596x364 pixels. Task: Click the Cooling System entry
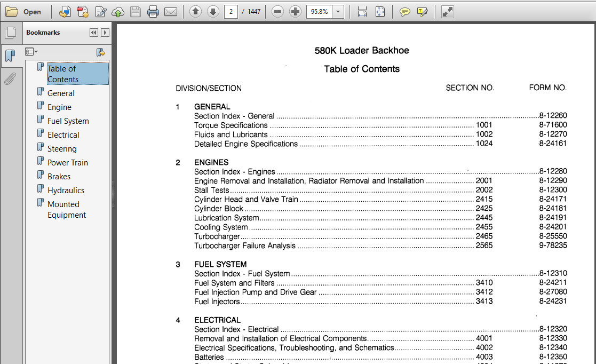(x=221, y=227)
